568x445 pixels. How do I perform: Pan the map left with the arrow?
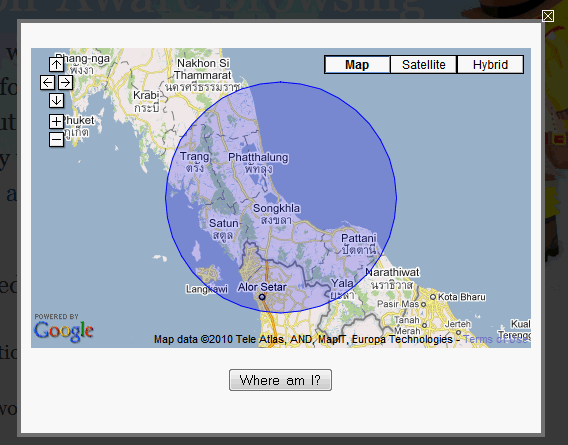[x=47, y=83]
